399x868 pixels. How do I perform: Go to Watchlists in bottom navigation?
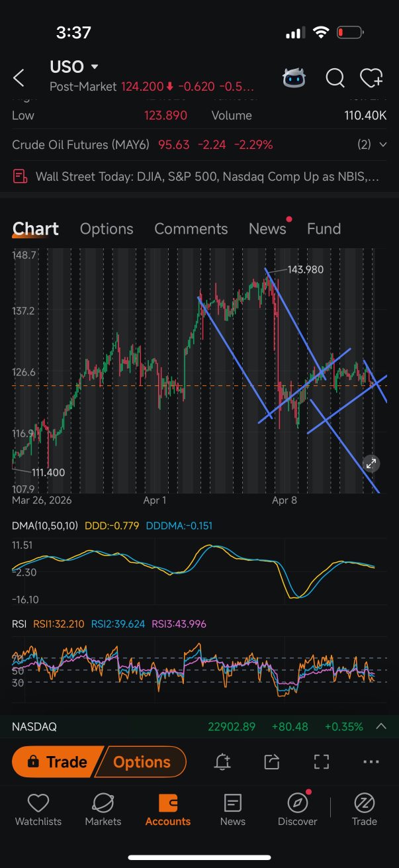(38, 810)
